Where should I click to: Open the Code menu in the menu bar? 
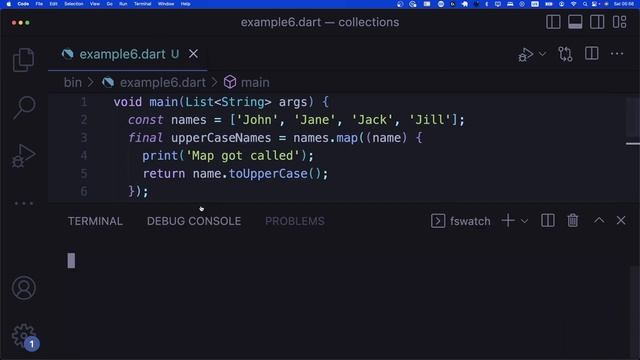tap(23, 4)
